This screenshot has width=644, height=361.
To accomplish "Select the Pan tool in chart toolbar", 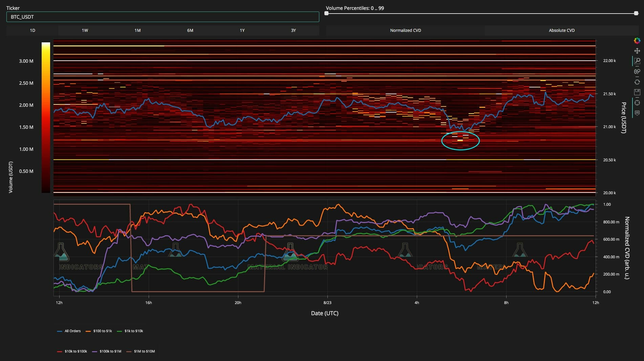I will pos(637,51).
